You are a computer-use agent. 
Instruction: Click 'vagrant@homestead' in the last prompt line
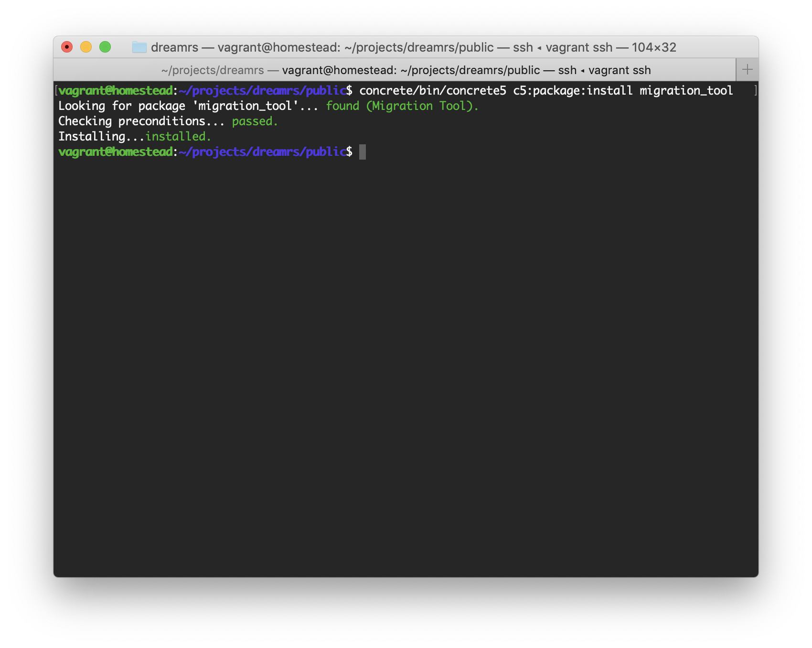pos(115,152)
